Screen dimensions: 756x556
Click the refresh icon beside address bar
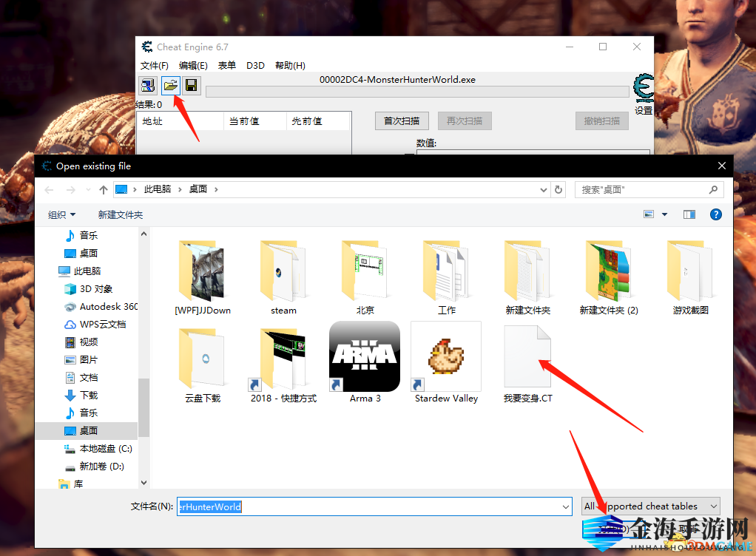pyautogui.click(x=558, y=190)
